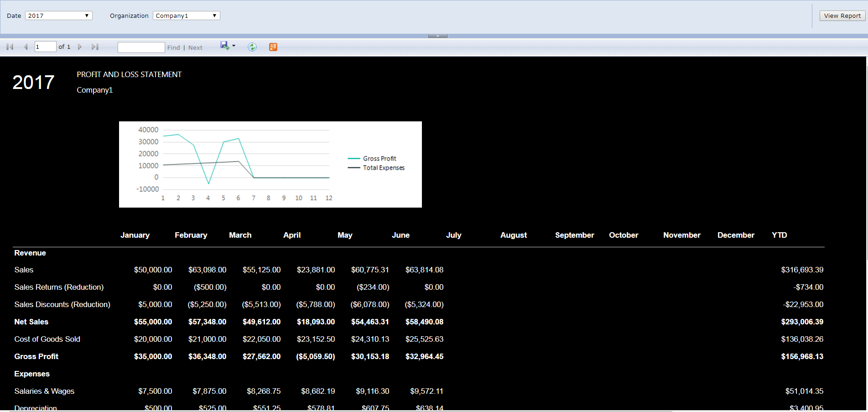Select the September column header
Screen dimensions: 868x412
coord(575,235)
